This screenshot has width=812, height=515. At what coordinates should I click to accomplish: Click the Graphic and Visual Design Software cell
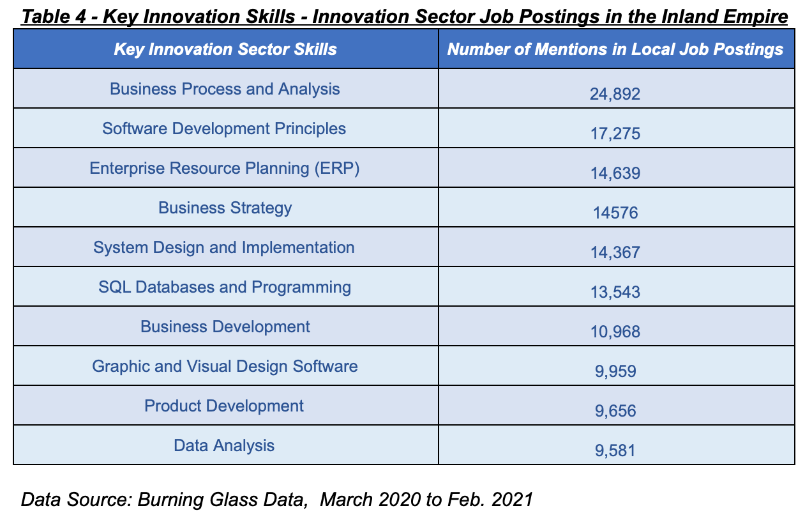pos(225,366)
